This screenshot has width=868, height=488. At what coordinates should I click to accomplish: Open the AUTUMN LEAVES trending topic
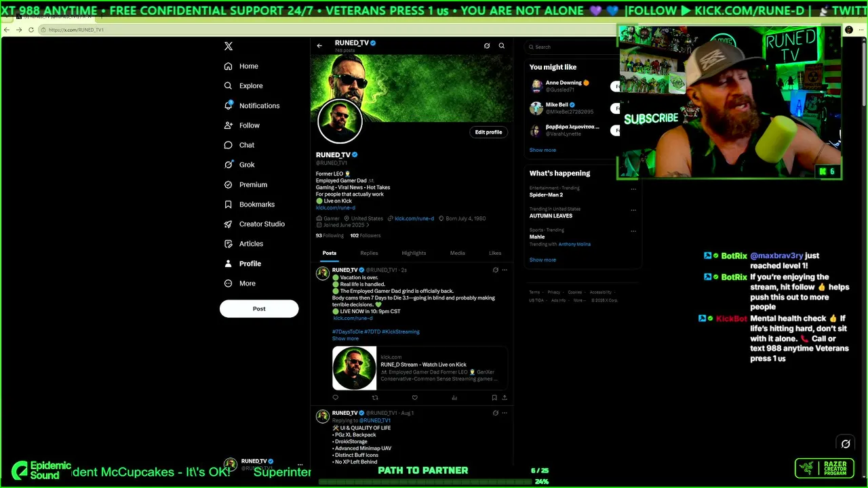551,216
